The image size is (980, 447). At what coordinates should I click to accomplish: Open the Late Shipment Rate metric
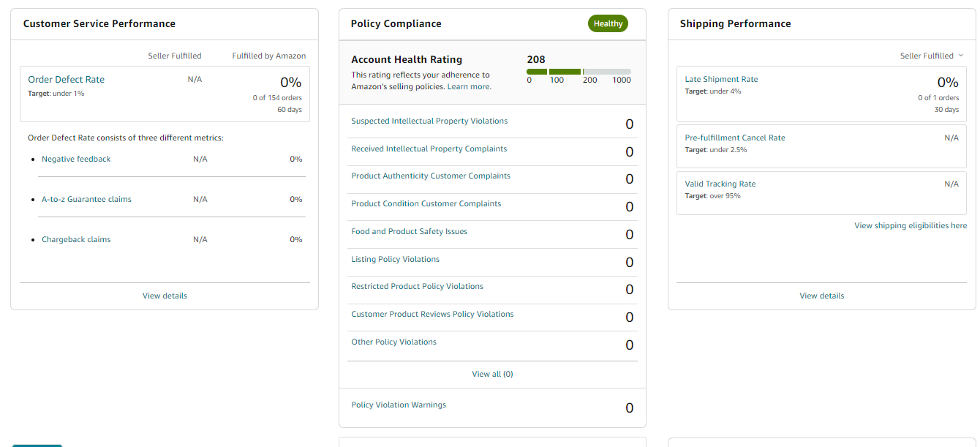tap(721, 79)
